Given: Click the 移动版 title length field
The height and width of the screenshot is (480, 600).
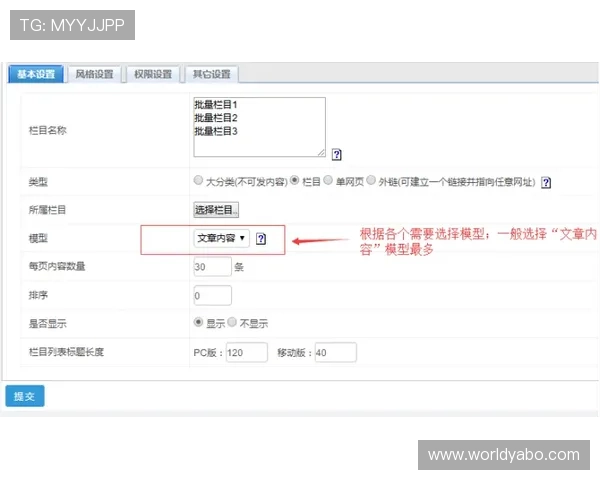Looking at the screenshot, I should pyautogui.click(x=336, y=353).
